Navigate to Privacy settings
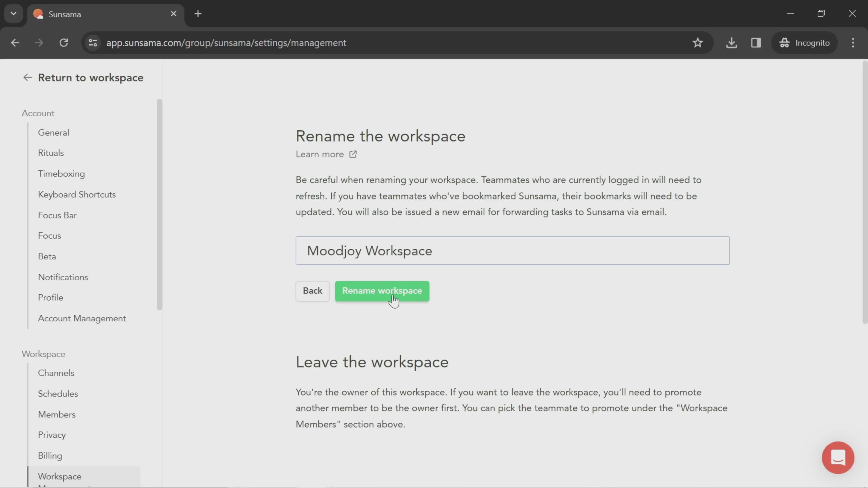Screen dimensions: 868x488 (52, 435)
